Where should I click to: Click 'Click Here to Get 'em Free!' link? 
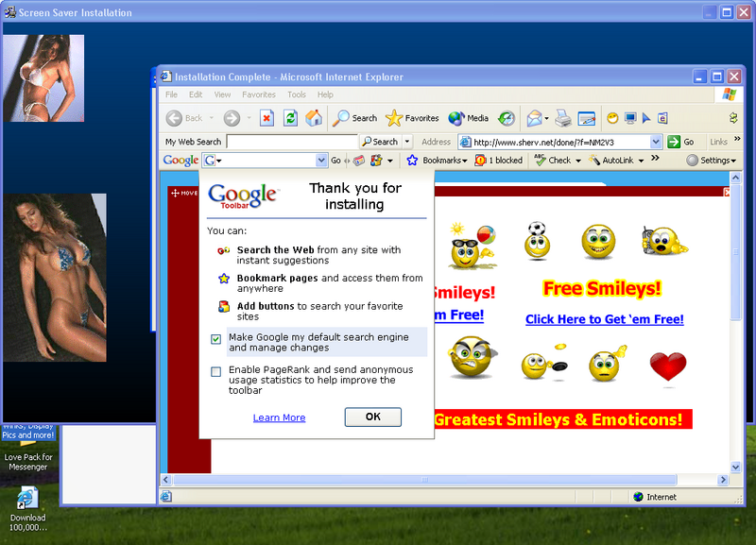pyautogui.click(x=604, y=319)
